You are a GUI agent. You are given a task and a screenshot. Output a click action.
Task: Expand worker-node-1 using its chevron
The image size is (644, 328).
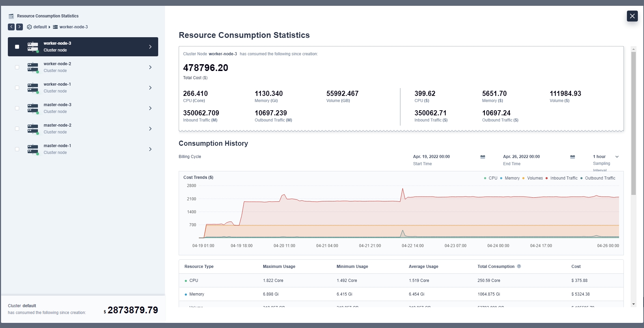(150, 88)
